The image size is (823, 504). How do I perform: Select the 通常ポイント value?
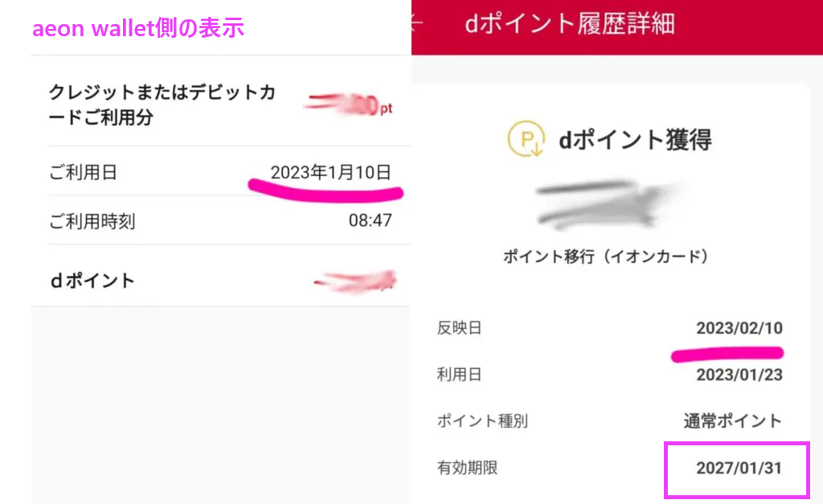pos(733,420)
